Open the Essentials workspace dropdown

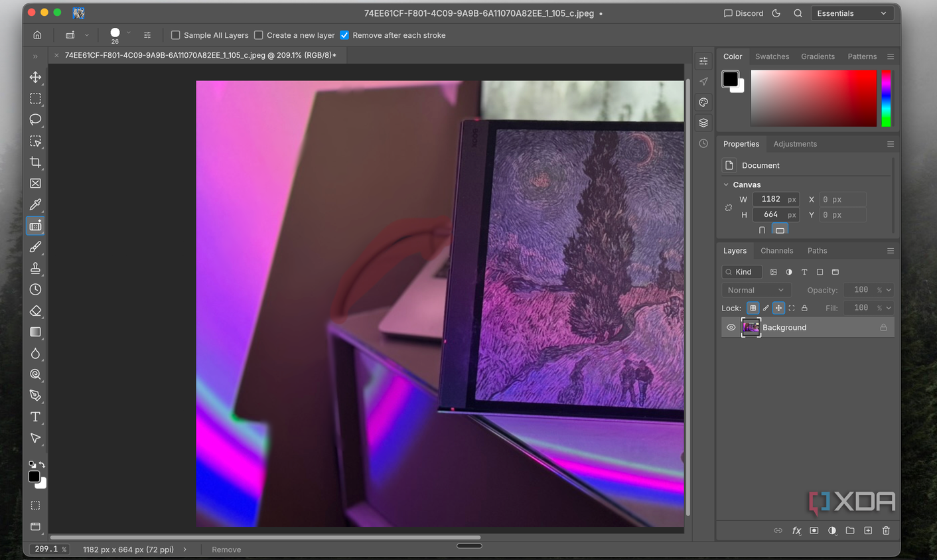[852, 13]
